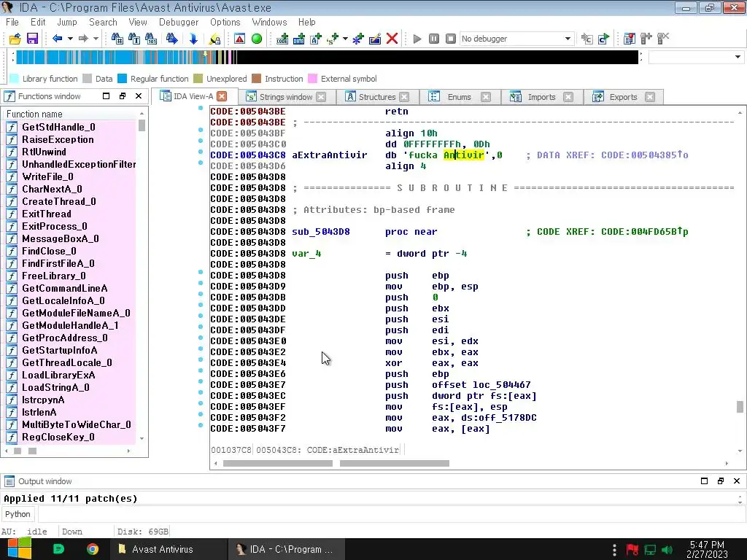747x560 pixels.
Task: Open the Jump menu
Action: tap(66, 22)
